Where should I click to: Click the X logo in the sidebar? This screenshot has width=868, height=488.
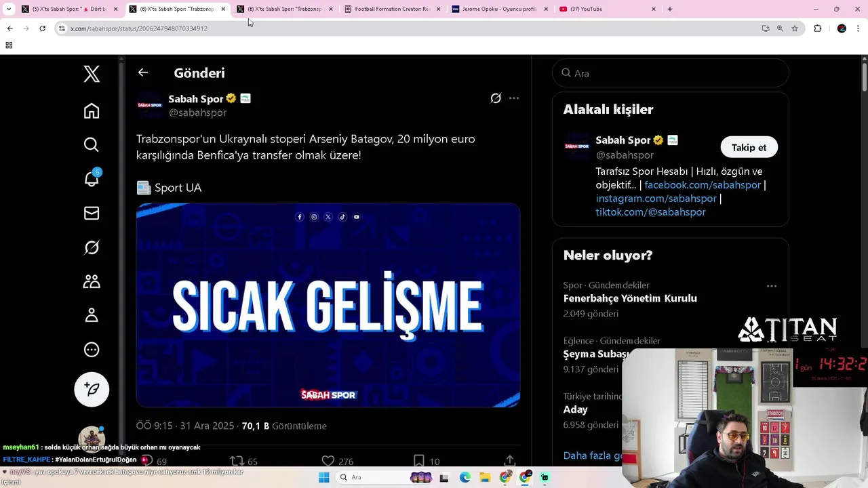pos(92,74)
